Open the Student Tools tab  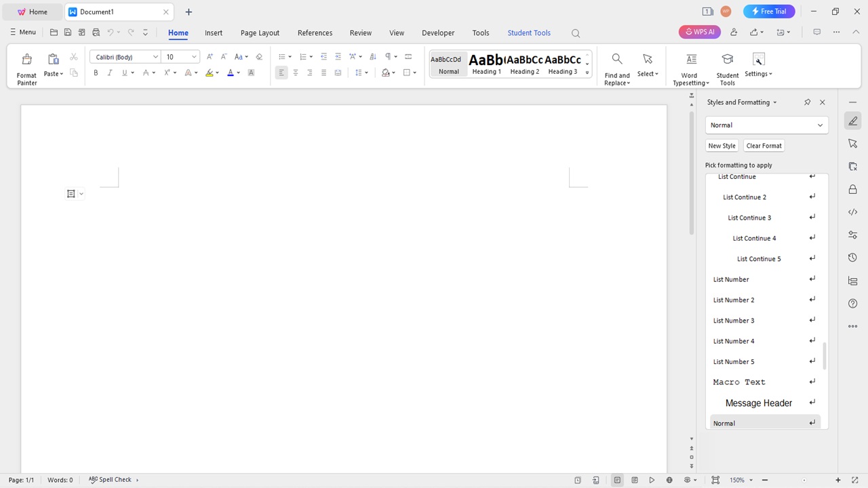(x=528, y=33)
